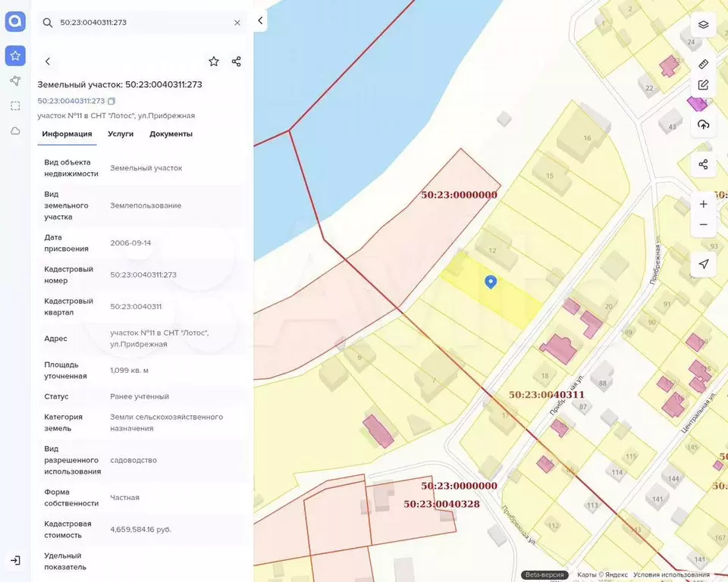Viewport: 728px width, 582px height.
Task: Share the parcel card via the share icon
Action: 237,61
